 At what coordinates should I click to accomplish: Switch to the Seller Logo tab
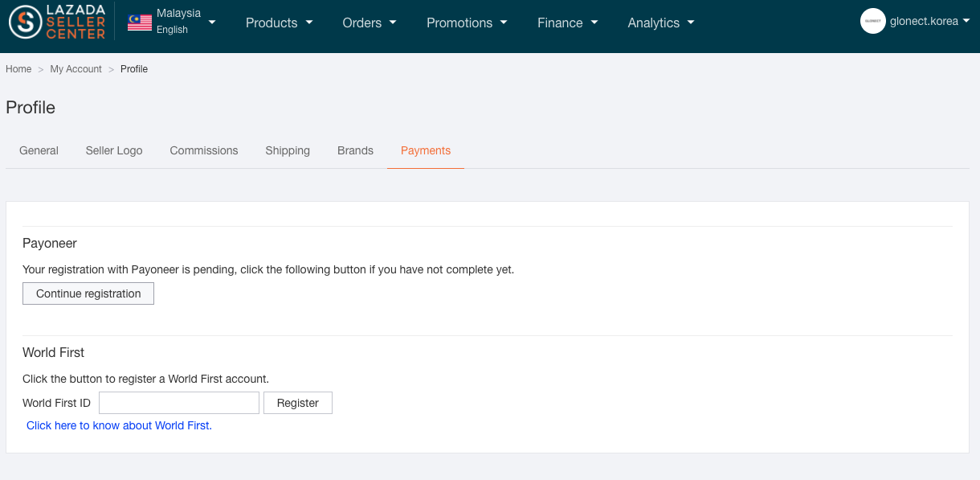(x=114, y=150)
